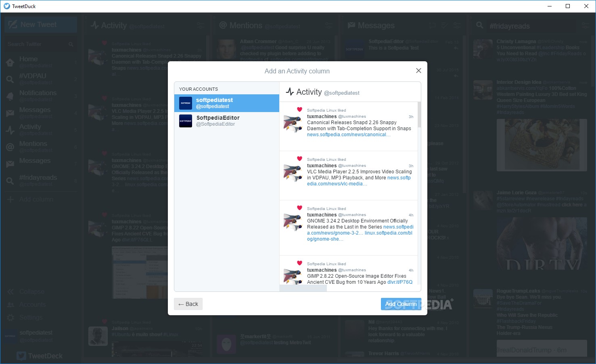Click tuxmachines name in Canonical Snapd tweet
Viewport: 596px width, 364px height.
coord(322,116)
